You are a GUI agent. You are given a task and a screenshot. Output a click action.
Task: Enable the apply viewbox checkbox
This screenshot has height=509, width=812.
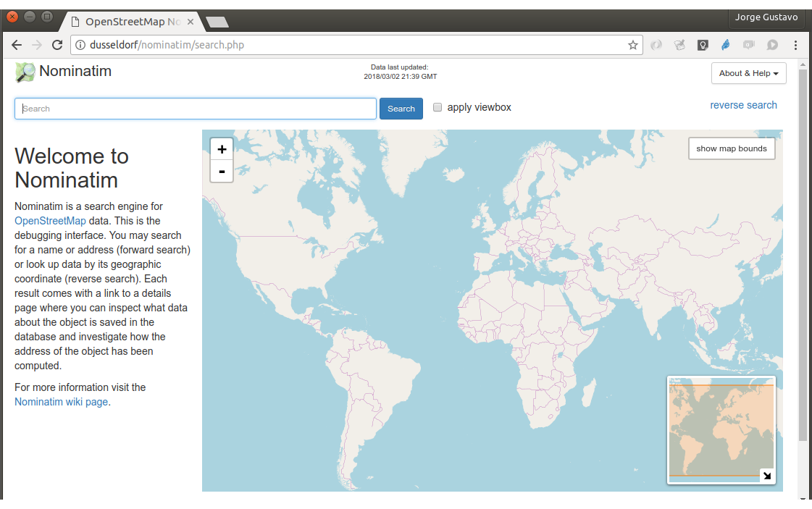438,108
